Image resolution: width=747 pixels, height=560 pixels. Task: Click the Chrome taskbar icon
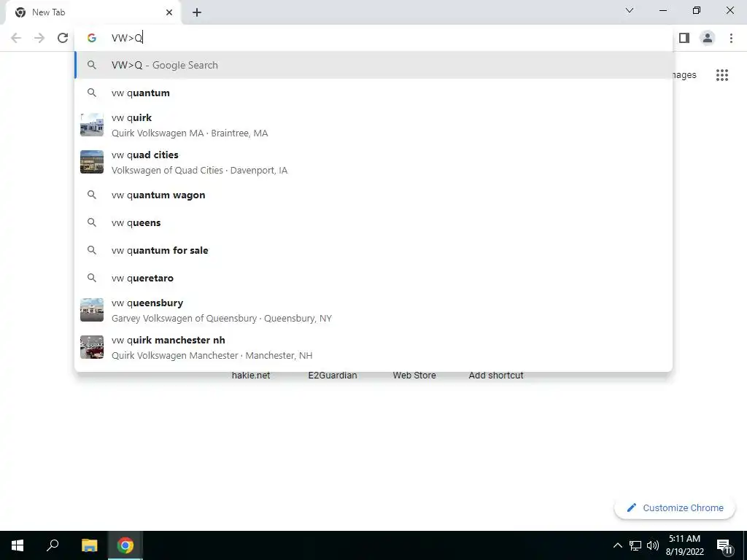[125, 545]
